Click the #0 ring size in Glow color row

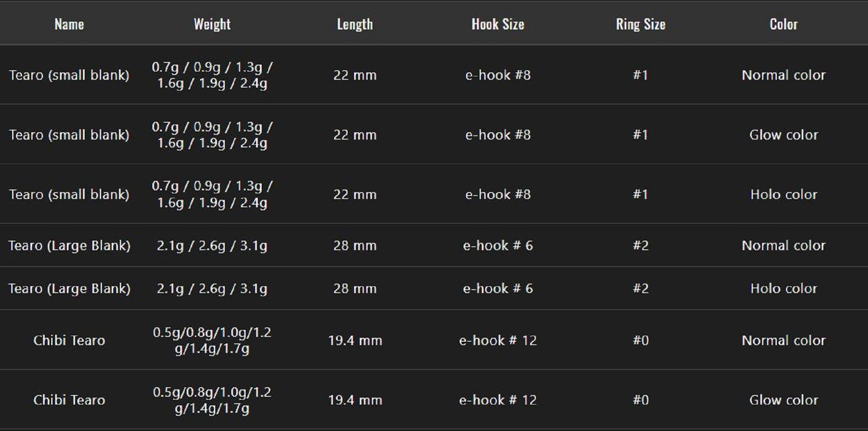[641, 400]
